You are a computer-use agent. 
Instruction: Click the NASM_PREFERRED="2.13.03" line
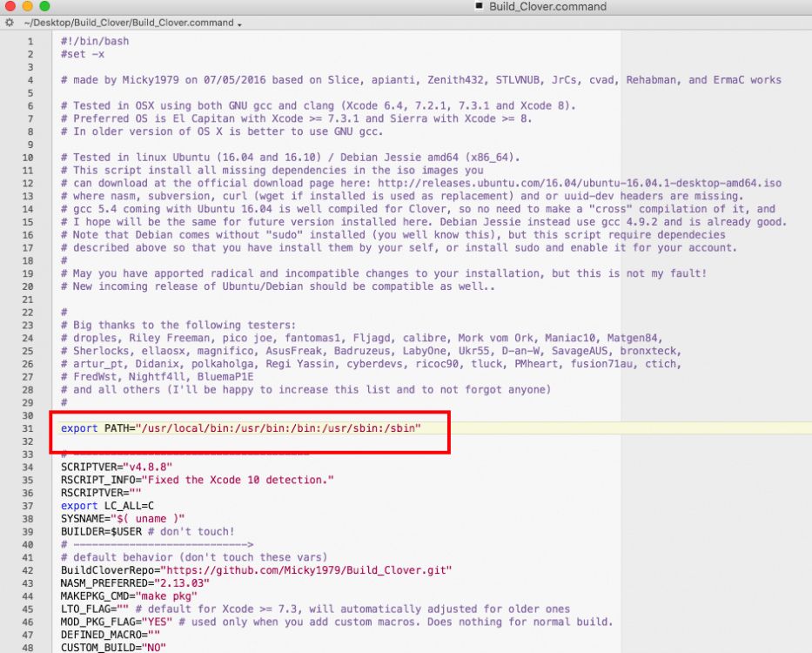pos(135,583)
